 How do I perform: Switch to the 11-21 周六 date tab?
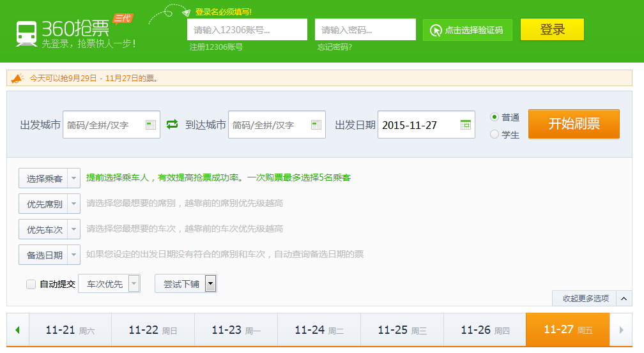point(70,330)
